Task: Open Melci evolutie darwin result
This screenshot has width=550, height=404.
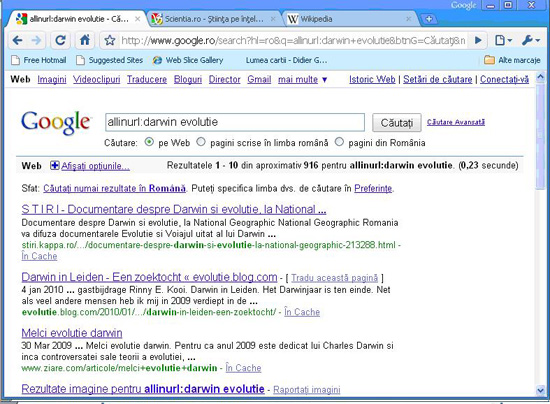Action: click(72, 333)
